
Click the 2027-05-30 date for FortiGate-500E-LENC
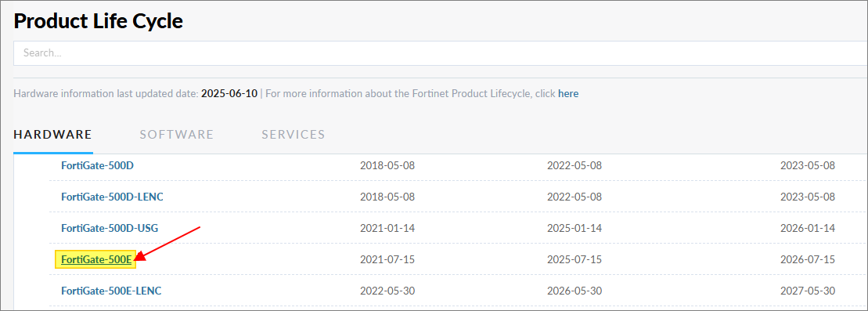pyautogui.click(x=807, y=291)
